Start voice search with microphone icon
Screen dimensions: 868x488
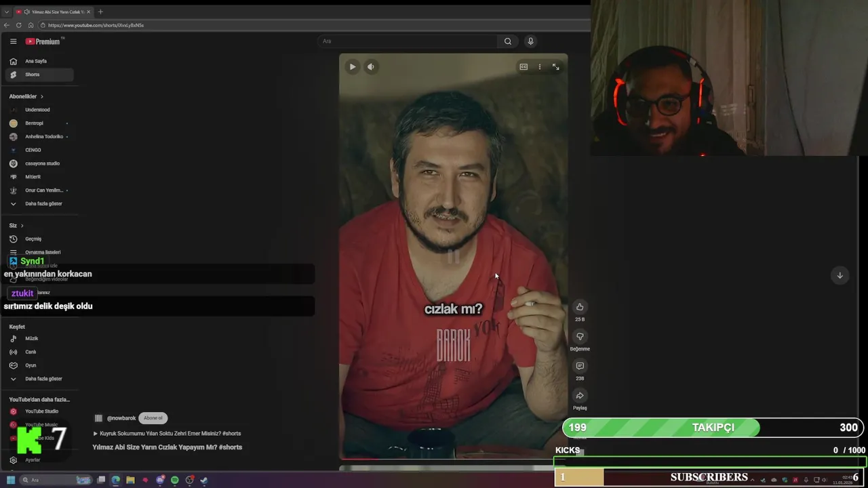pyautogui.click(x=530, y=41)
